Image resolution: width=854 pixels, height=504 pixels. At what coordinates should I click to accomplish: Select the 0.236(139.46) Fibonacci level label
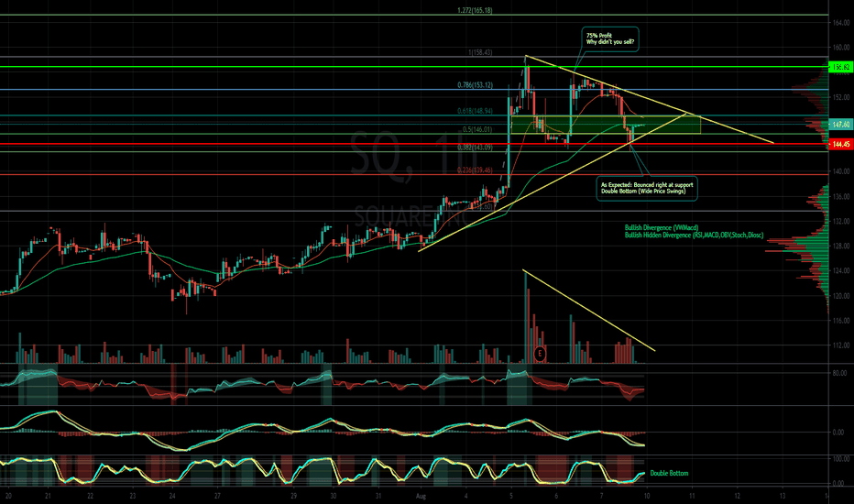(x=475, y=170)
